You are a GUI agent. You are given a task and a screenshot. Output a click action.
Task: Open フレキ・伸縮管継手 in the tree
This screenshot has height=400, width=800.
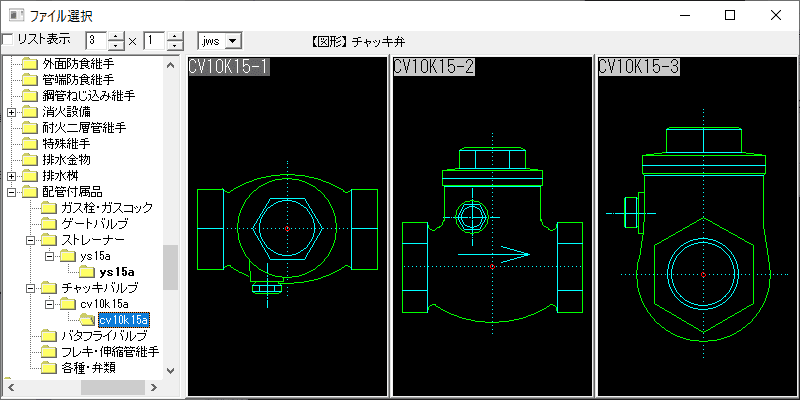(x=110, y=352)
